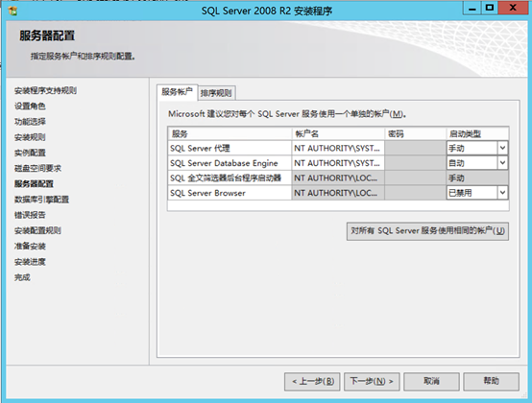The height and width of the screenshot is (403, 532).
Task: Select 安装配置规则 step in sidebar
Action: coord(37,230)
